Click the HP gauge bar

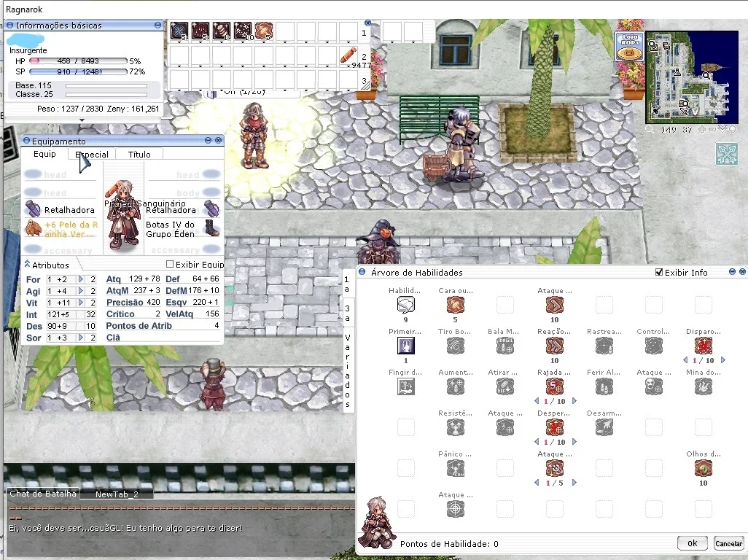[78, 61]
